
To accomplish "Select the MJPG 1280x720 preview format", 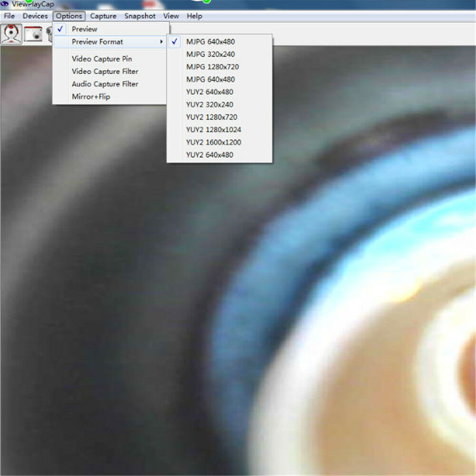I will [x=219, y=67].
